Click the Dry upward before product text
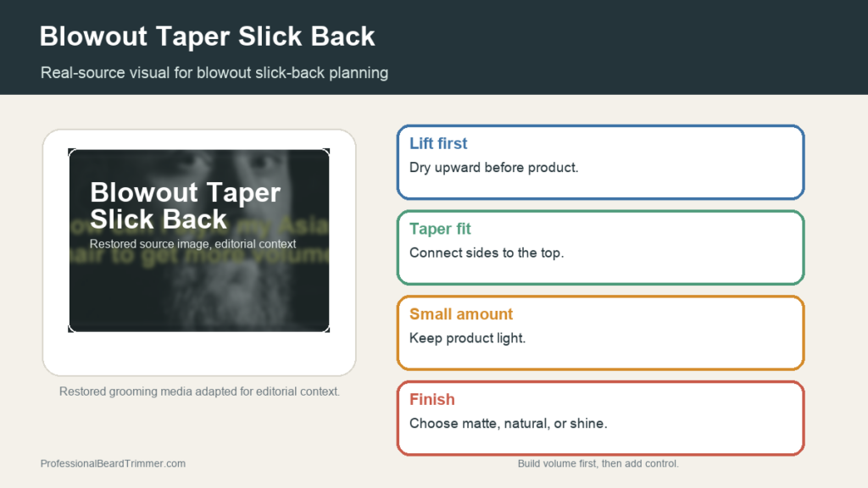This screenshot has height=488, width=868. [x=493, y=168]
